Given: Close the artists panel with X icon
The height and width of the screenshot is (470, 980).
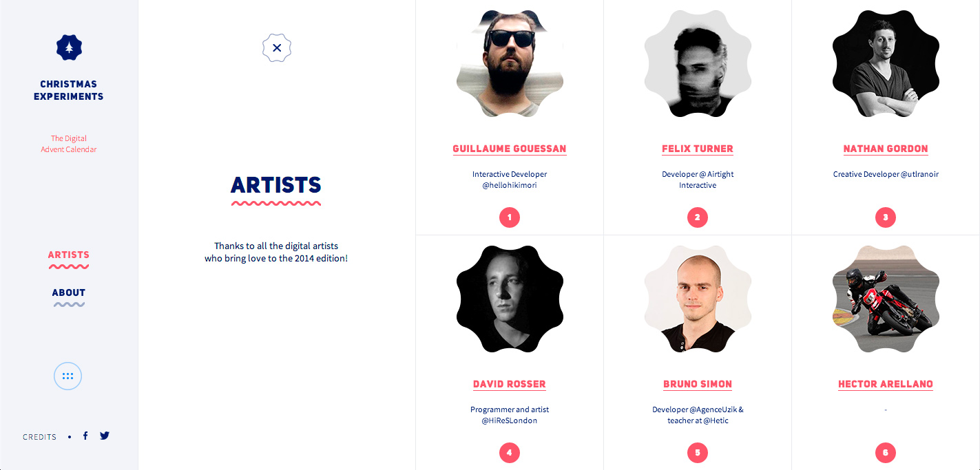Looking at the screenshot, I should point(277,48).
